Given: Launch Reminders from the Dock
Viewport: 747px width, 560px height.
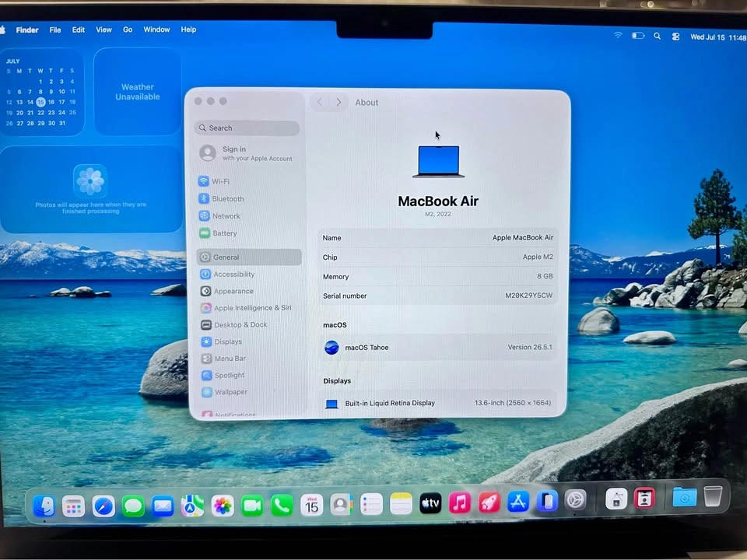Looking at the screenshot, I should [371, 504].
